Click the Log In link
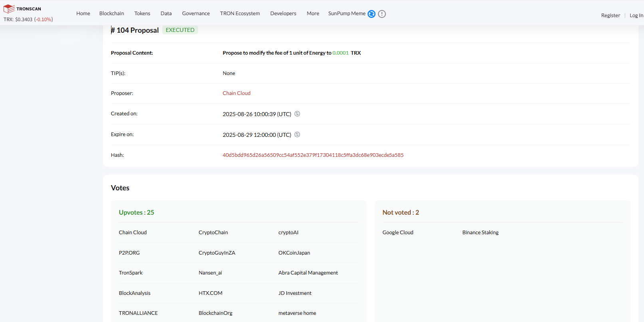The width and height of the screenshot is (644, 322). coord(636,16)
